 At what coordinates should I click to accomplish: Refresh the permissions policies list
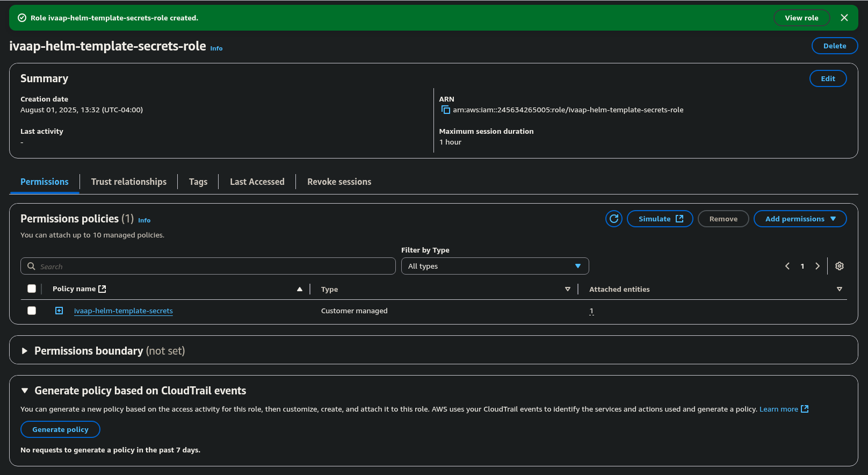[x=614, y=219]
